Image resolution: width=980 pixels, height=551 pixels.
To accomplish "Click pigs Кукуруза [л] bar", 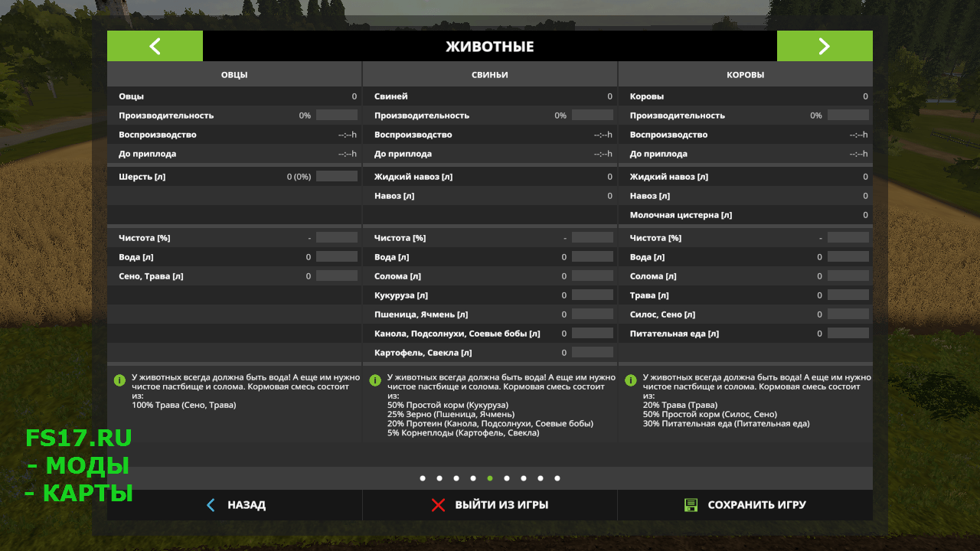I will pyautogui.click(x=593, y=295).
